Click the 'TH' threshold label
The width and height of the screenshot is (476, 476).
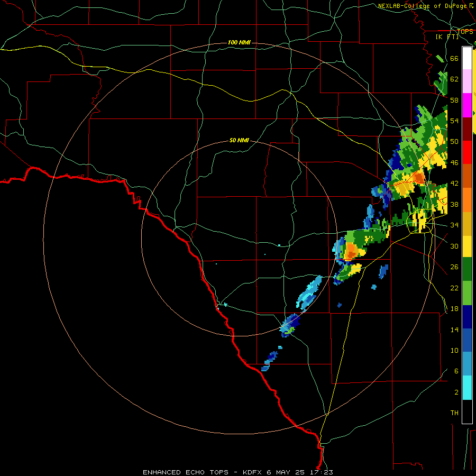point(454,413)
